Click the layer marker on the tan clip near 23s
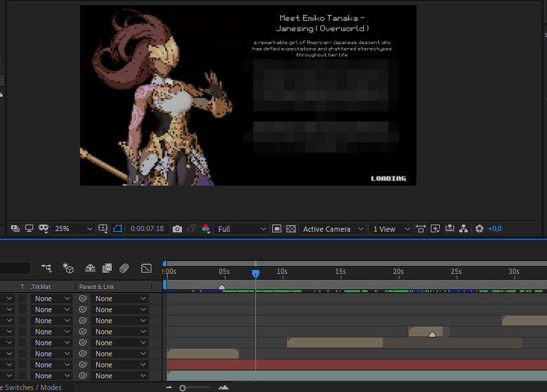 click(x=432, y=334)
